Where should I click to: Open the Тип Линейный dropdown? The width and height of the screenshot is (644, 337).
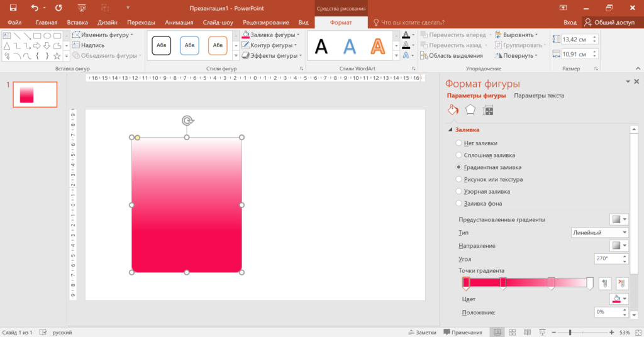coord(599,233)
